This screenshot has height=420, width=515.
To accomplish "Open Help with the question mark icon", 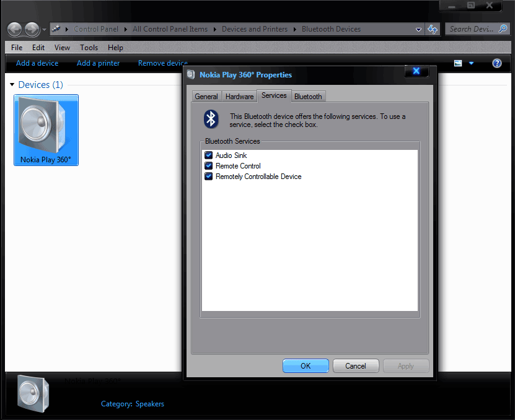I will 496,63.
